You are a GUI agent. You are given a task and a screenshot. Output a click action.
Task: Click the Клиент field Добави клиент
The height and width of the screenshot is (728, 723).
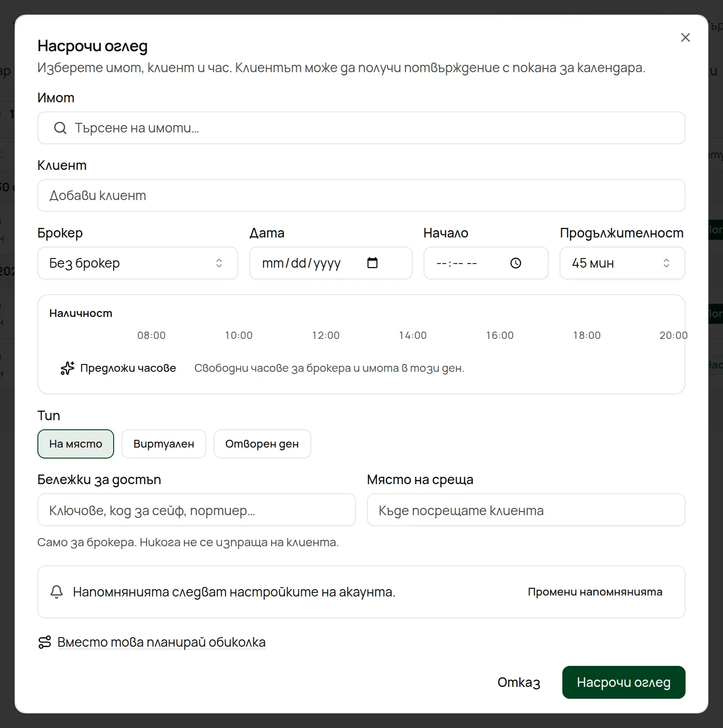tap(361, 195)
